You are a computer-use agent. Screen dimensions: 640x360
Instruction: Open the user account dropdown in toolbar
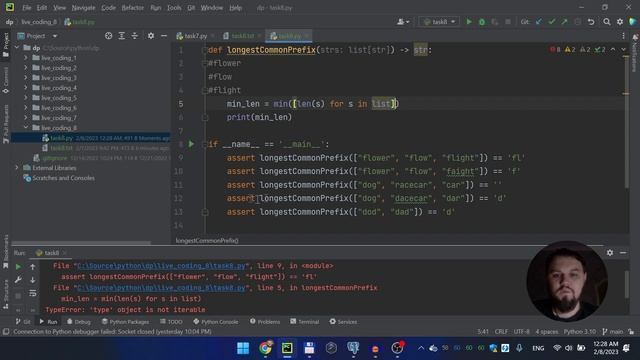pyautogui.click(x=403, y=22)
